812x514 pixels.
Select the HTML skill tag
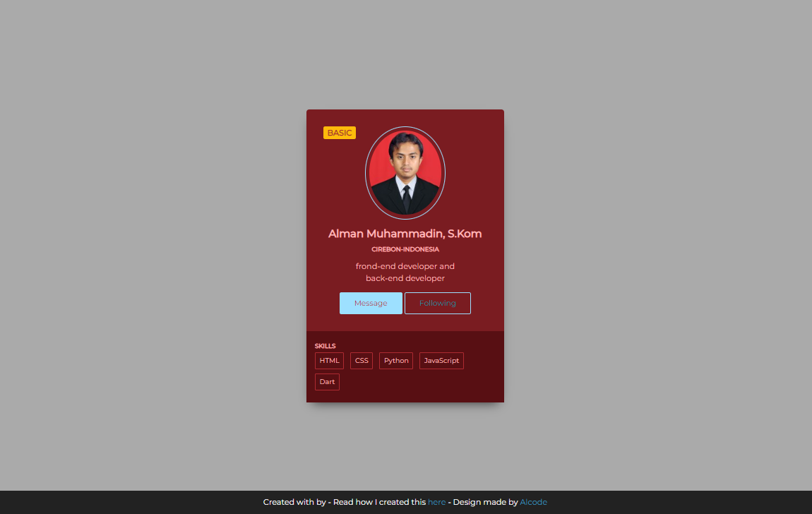329,361
